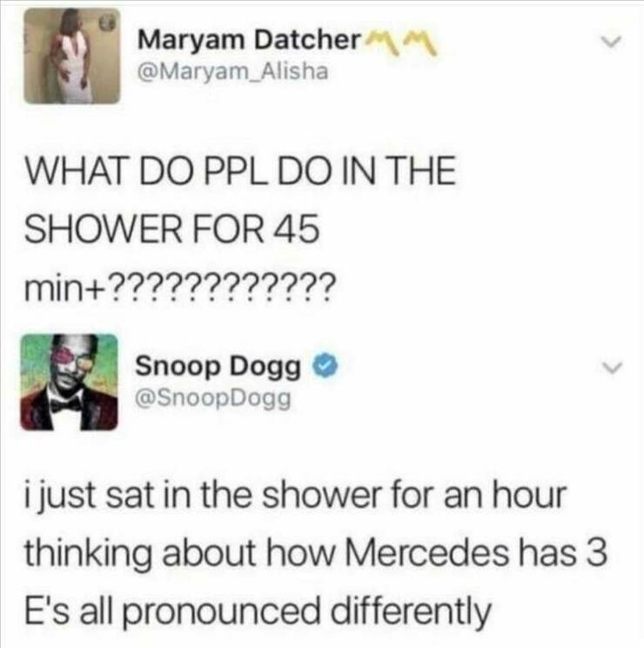Click the line 'E's all pronounced differently'

point(258,611)
